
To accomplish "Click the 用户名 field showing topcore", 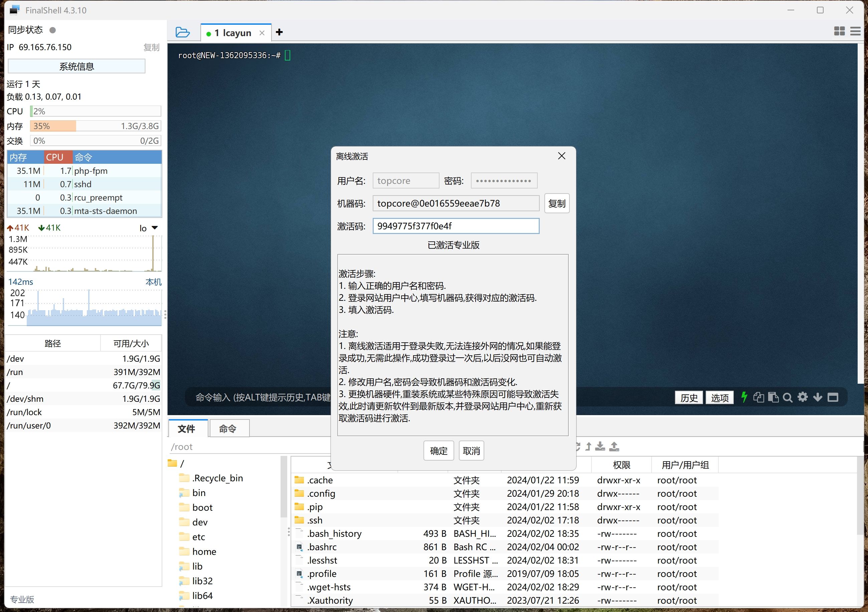I will (406, 181).
